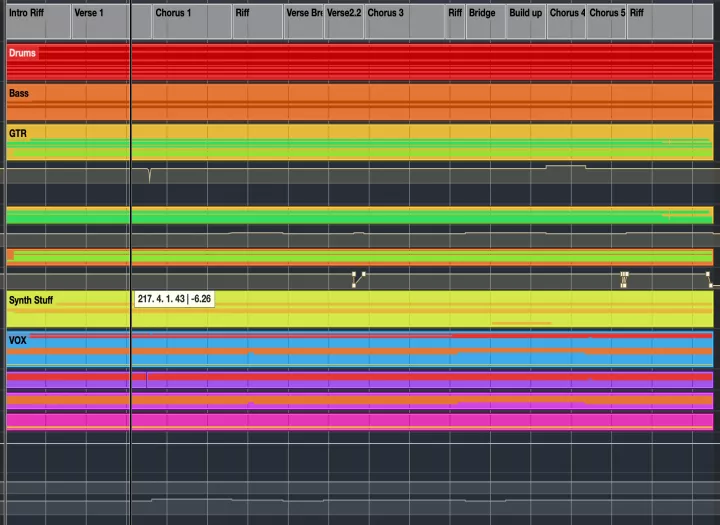Screen dimensions: 720x525
Task: Select the yellow GTR folder part
Action: (360, 142)
